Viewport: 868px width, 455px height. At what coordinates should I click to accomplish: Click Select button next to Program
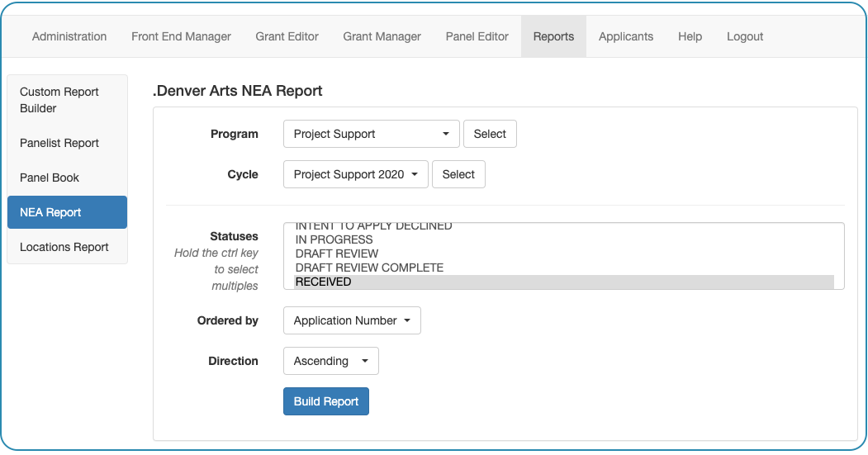tap(490, 134)
